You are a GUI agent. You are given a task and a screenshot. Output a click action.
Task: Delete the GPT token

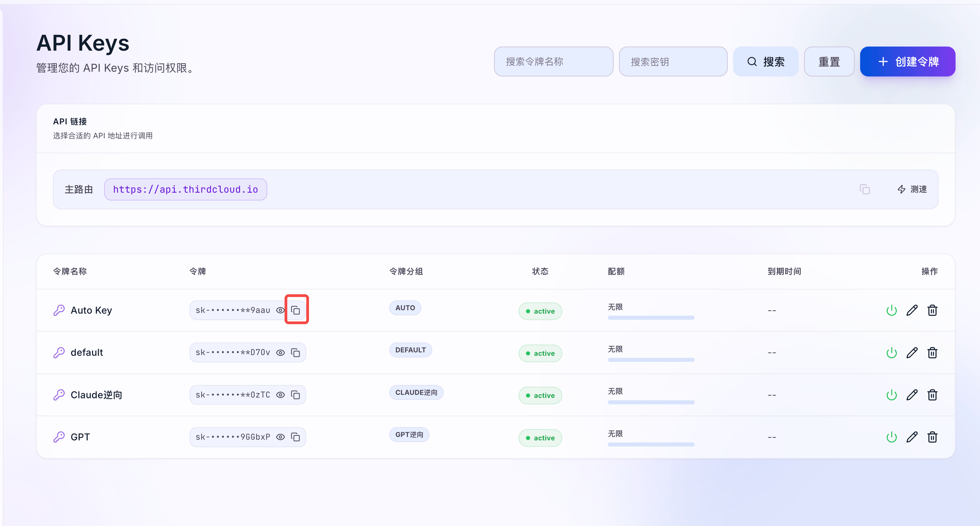point(932,437)
